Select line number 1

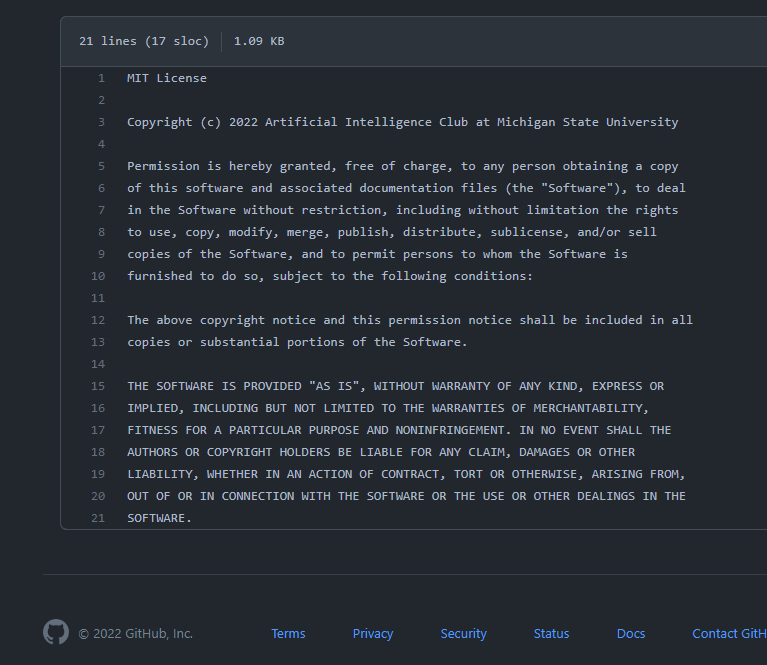pyautogui.click(x=101, y=78)
